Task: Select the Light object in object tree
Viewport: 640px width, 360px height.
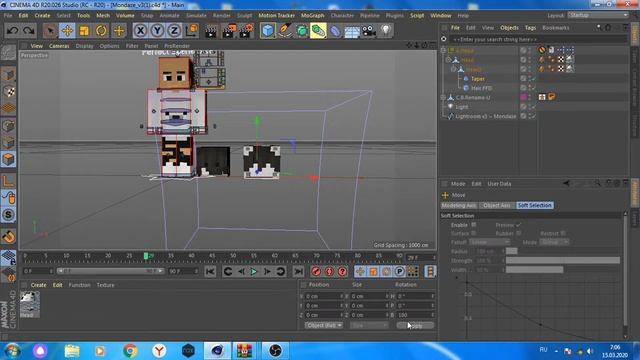Action: point(462,107)
